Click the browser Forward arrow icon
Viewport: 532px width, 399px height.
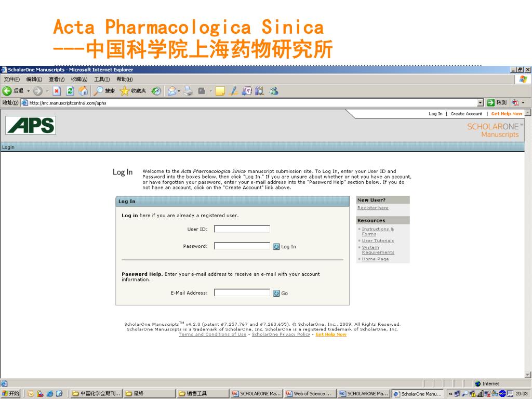(x=37, y=91)
